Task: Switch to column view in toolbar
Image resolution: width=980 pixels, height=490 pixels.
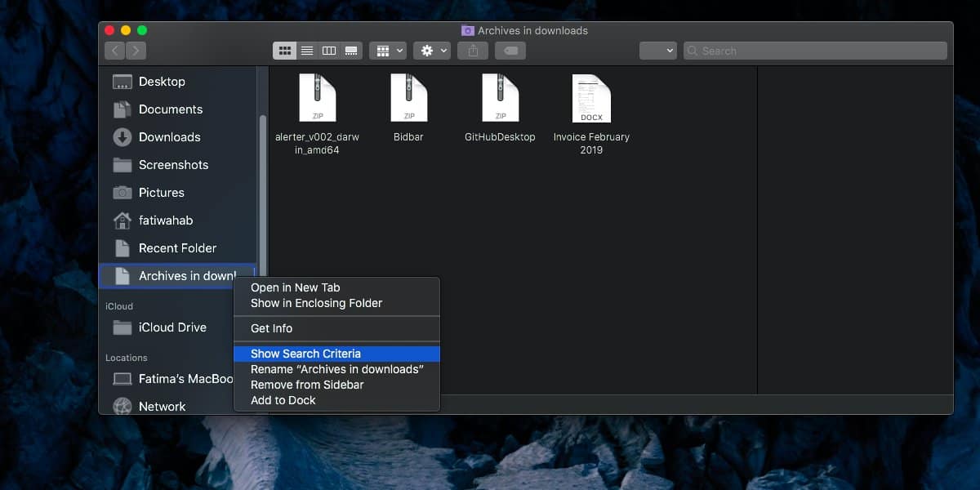Action: pos(329,51)
